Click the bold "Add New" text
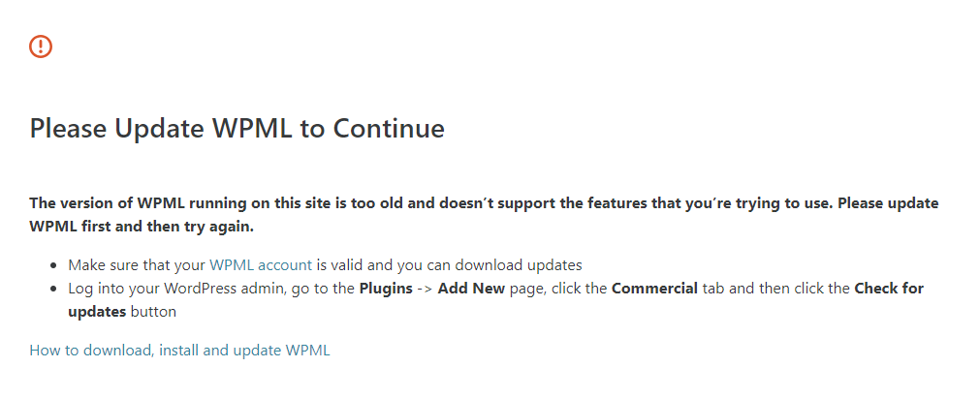 pos(471,289)
